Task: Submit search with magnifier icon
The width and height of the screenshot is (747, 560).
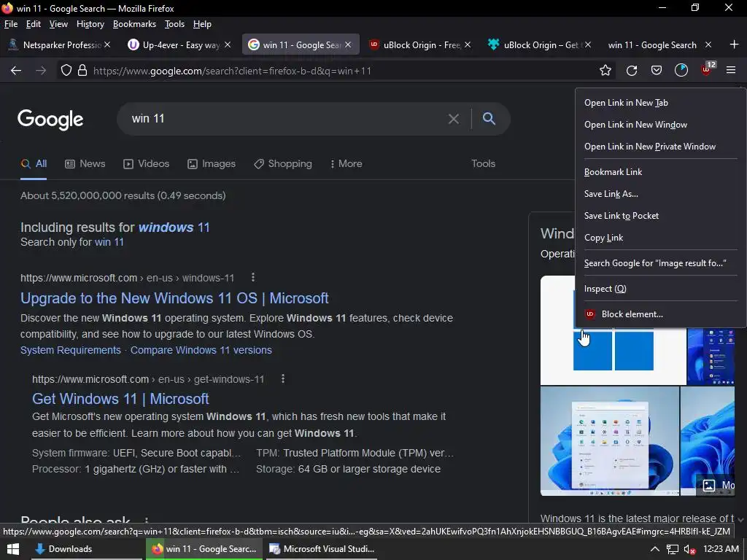Action: [489, 119]
